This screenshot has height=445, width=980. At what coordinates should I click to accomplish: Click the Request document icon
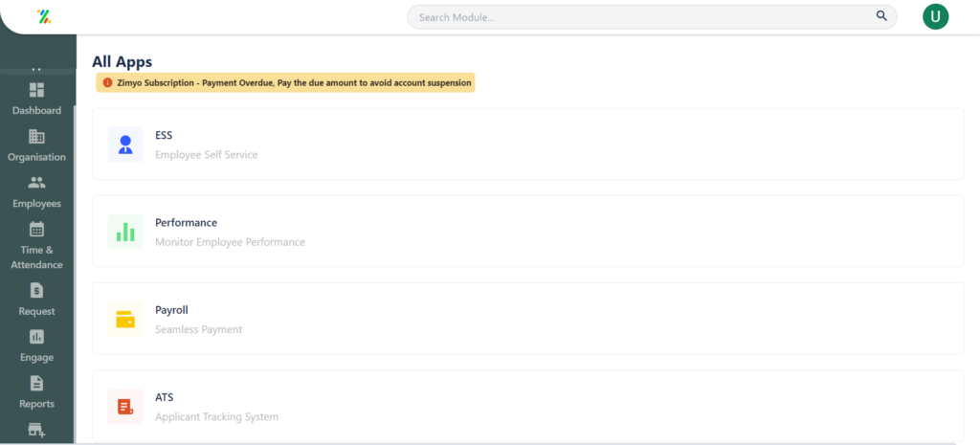click(x=37, y=291)
